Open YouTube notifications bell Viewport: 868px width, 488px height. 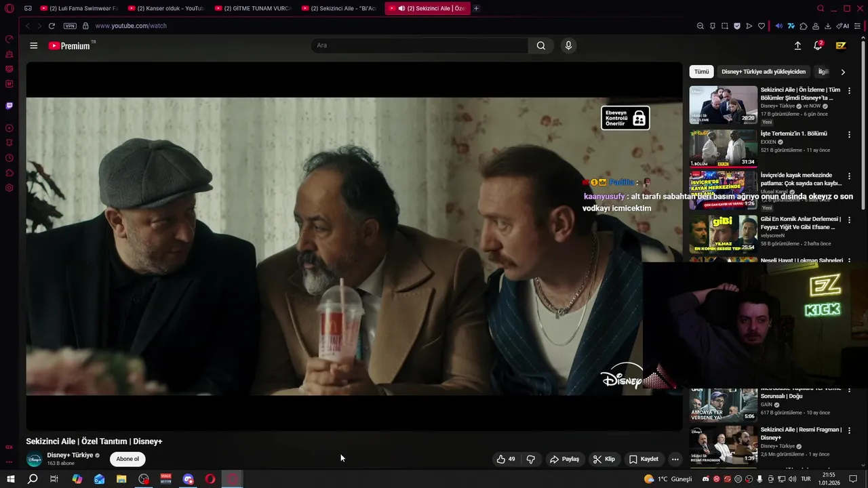(x=818, y=45)
